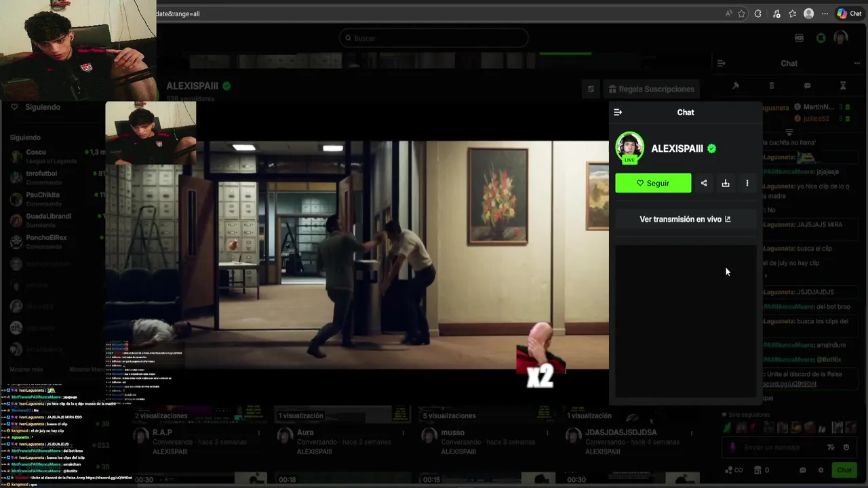Screen dimensions: 868x488
Task: Open background chat three-dot options
Action: click(856, 63)
